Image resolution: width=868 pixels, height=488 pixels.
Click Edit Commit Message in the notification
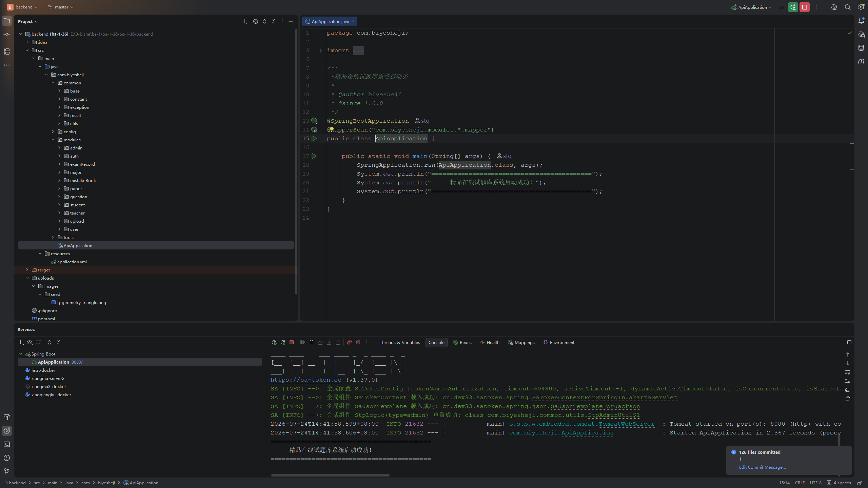[x=762, y=467]
